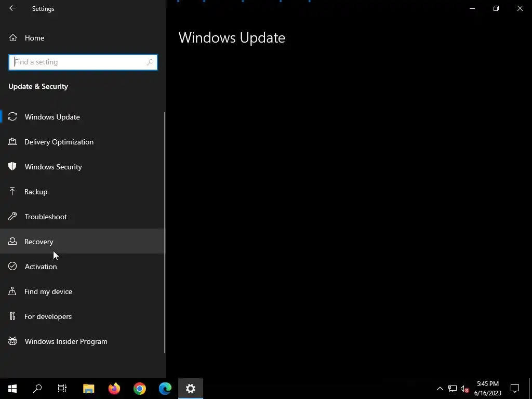
Task: Click the Recovery icon in sidebar
Action: 12,241
